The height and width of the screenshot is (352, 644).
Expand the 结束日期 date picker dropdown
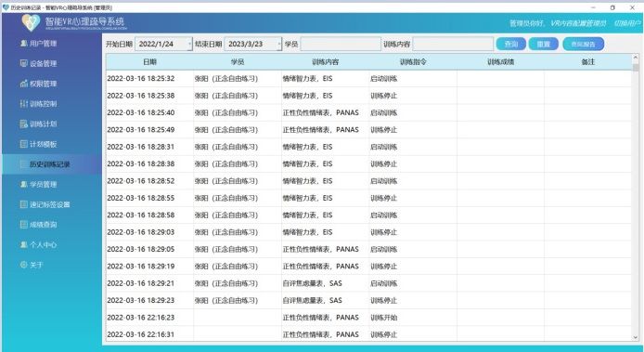point(279,44)
